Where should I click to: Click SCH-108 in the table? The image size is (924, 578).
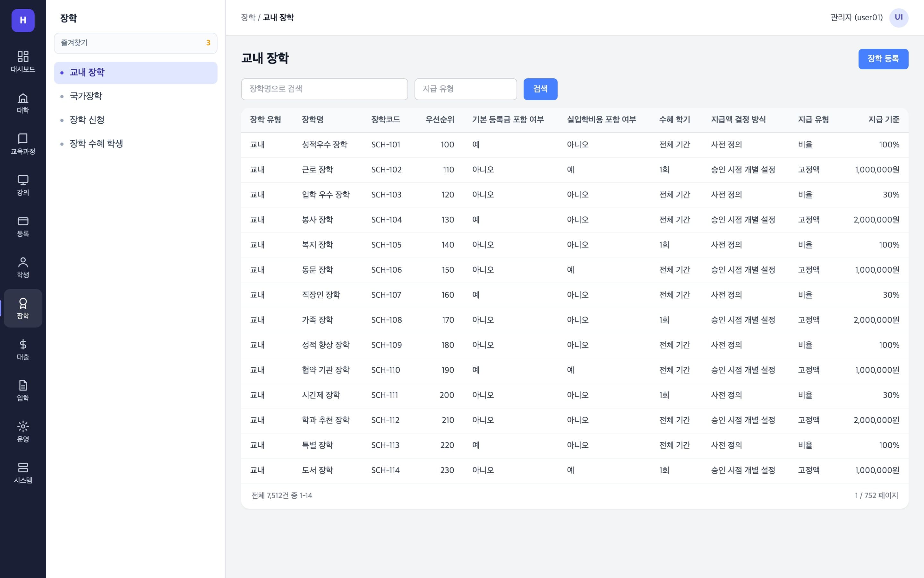pyautogui.click(x=386, y=320)
